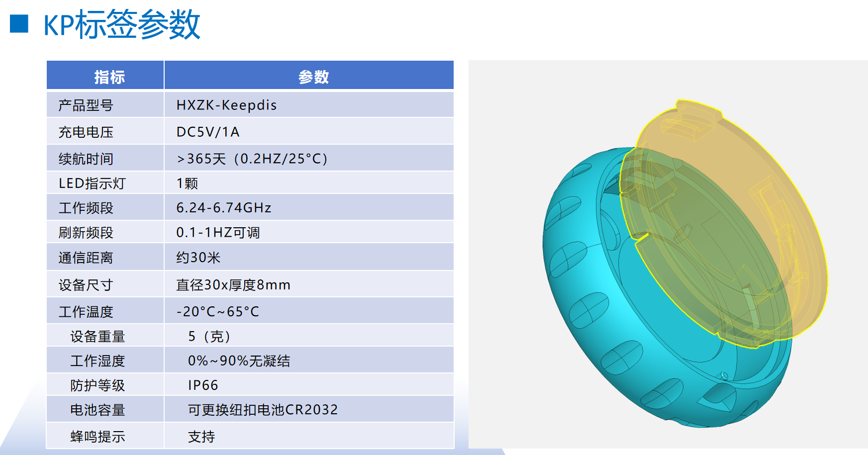Image resolution: width=868 pixels, height=455 pixels.
Task: Click the 防护等级 row label
Action: 97,385
